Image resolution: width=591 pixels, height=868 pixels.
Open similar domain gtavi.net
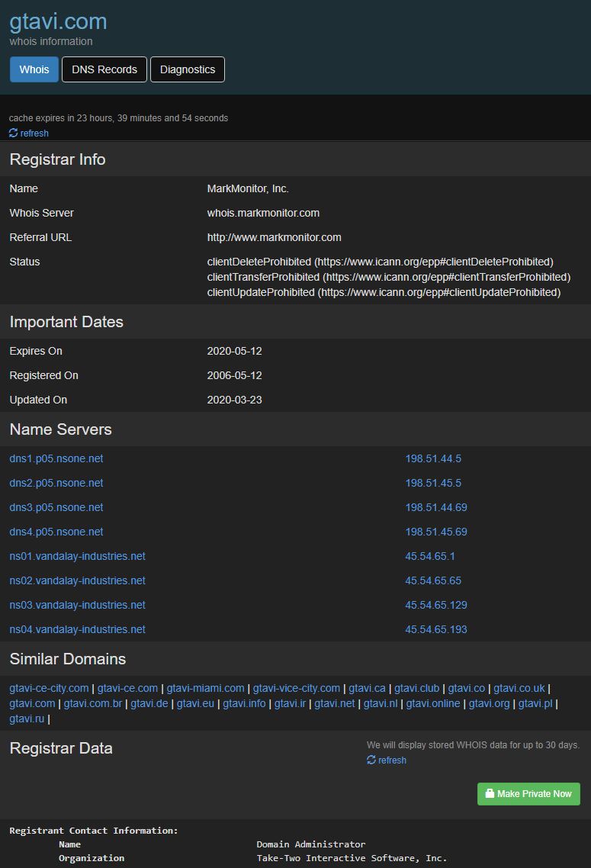point(335,703)
